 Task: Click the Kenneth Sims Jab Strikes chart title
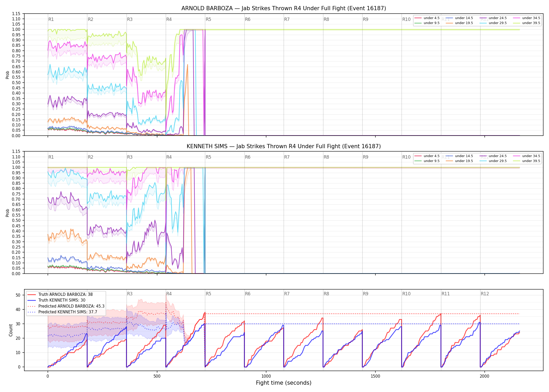point(284,146)
